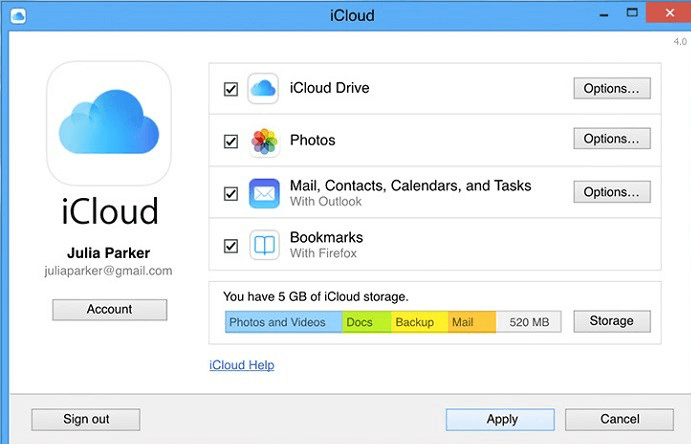Select the green Docs storage segment

coord(367,322)
